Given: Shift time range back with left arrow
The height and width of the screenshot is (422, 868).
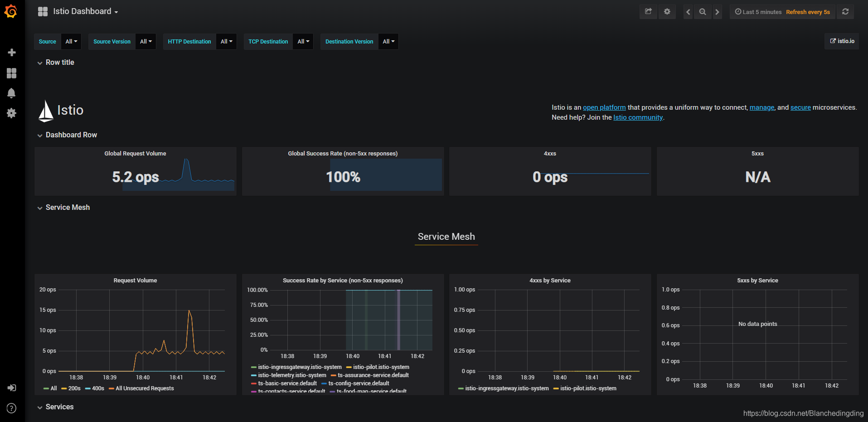Looking at the screenshot, I should tap(688, 12).
